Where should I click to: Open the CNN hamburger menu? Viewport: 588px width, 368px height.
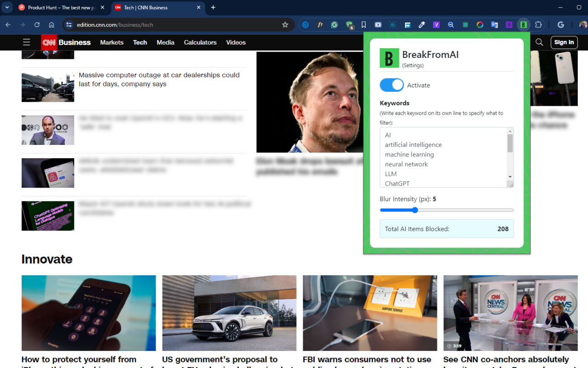pos(27,42)
